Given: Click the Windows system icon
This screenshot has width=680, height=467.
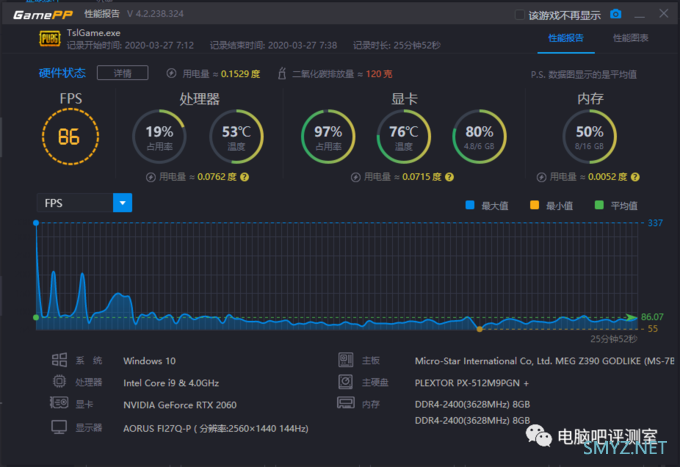Looking at the screenshot, I should click(x=59, y=360).
